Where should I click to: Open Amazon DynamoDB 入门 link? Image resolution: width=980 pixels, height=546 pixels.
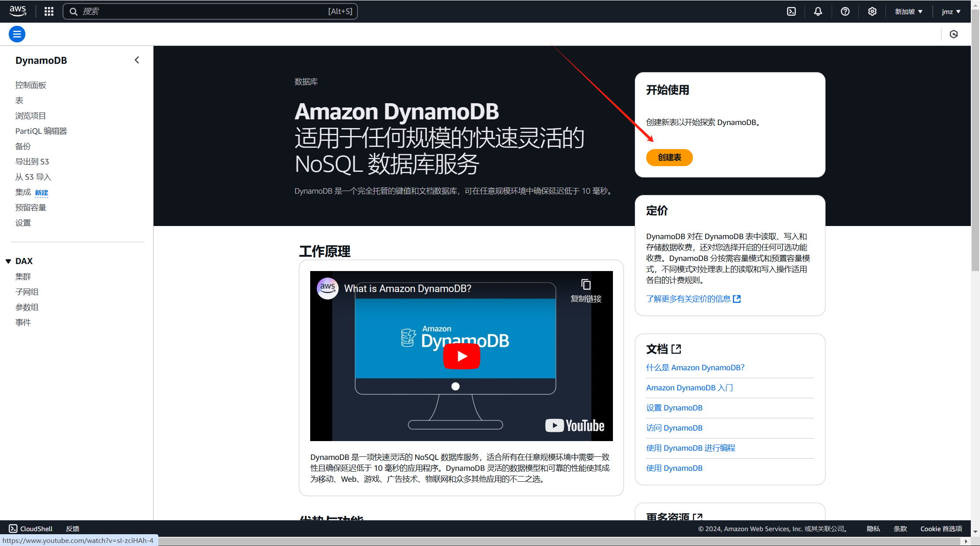click(x=689, y=387)
